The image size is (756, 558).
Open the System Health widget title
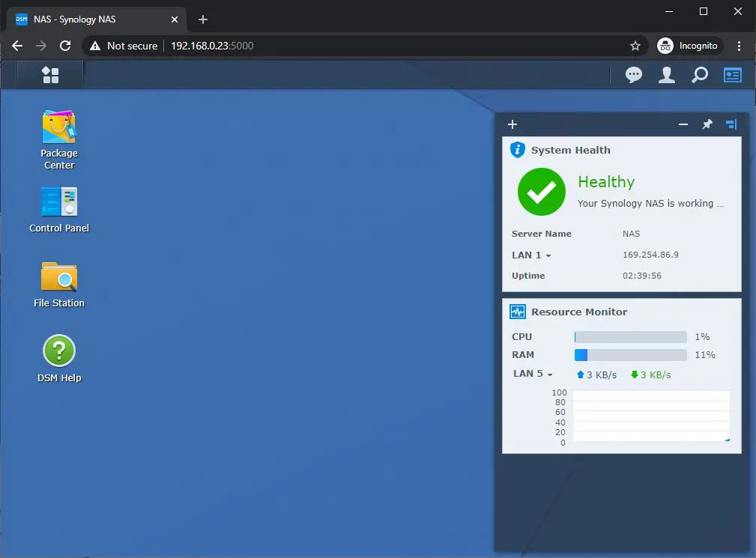[x=570, y=150]
